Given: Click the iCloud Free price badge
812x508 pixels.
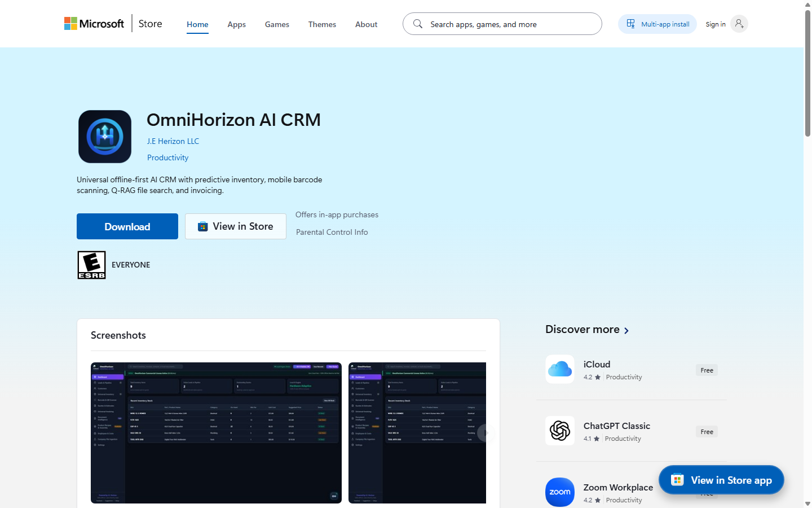Looking at the screenshot, I should pyautogui.click(x=707, y=370).
